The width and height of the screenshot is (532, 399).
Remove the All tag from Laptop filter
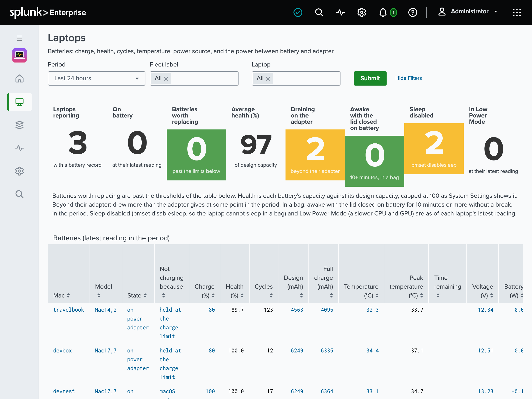(x=268, y=78)
